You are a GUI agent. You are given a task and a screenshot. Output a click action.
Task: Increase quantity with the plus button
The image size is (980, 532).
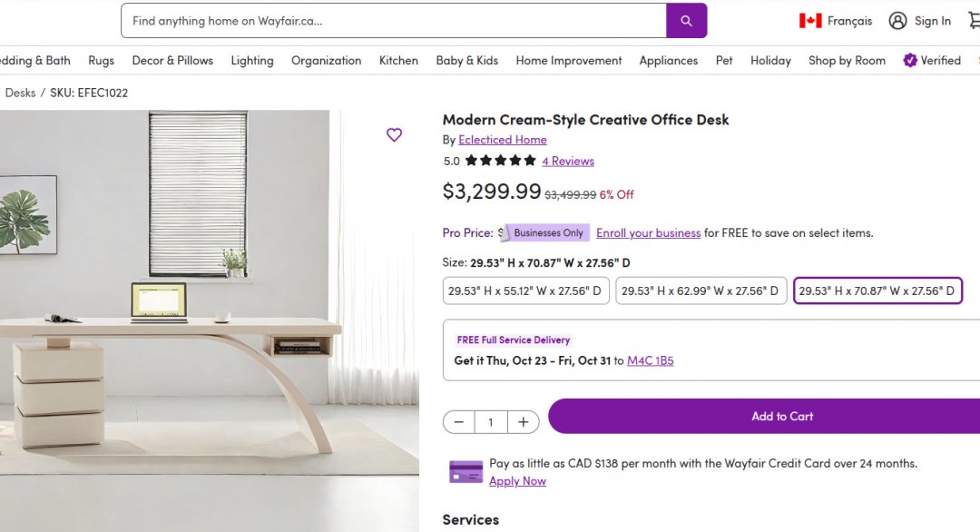[524, 422]
